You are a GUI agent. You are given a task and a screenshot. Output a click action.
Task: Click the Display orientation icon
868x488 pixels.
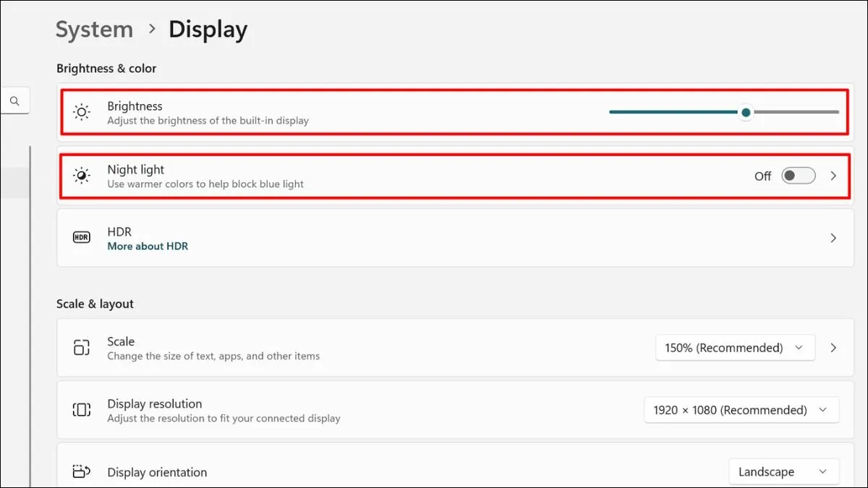(x=81, y=471)
